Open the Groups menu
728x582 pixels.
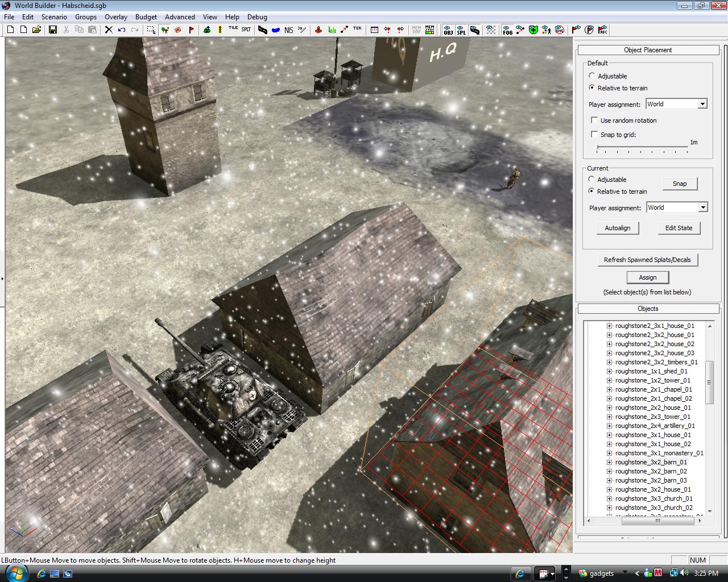tap(86, 17)
